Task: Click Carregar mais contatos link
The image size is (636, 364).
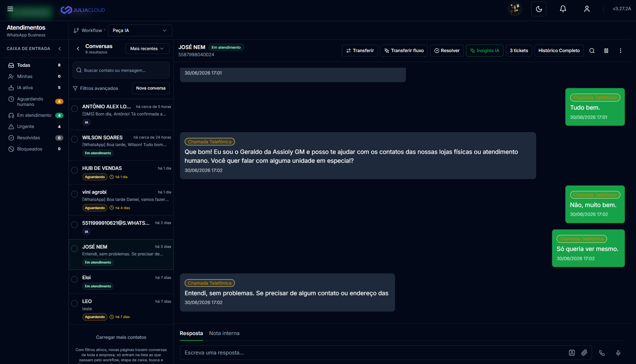Action: (x=121, y=337)
